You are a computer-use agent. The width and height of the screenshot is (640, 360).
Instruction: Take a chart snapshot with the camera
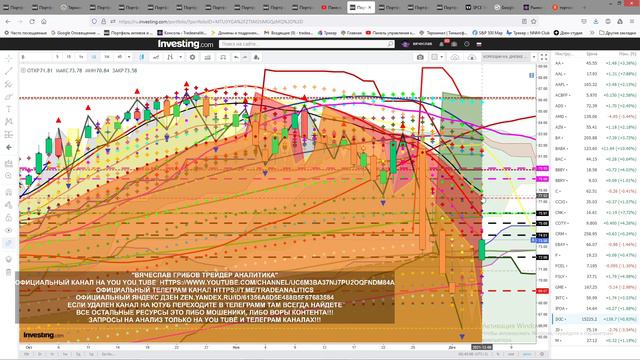point(420,57)
